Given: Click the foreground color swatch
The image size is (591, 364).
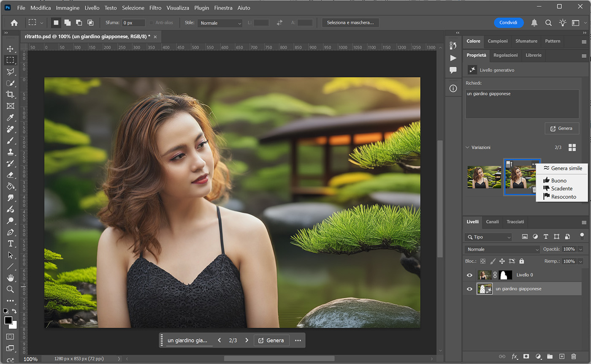Looking at the screenshot, I should click(8, 321).
